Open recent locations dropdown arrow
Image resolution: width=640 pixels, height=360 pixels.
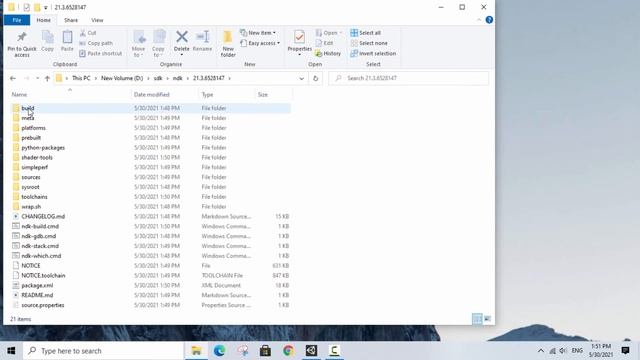(x=37, y=78)
